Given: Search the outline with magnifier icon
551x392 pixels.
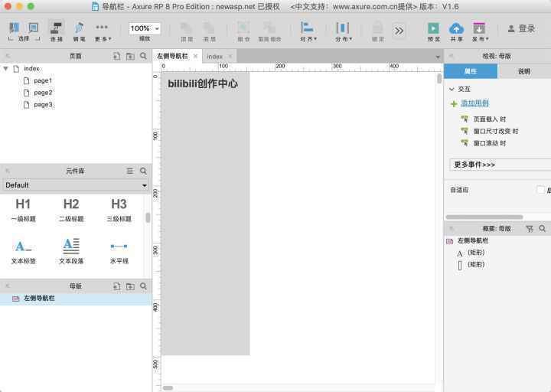Looking at the screenshot, I should tap(543, 228).
